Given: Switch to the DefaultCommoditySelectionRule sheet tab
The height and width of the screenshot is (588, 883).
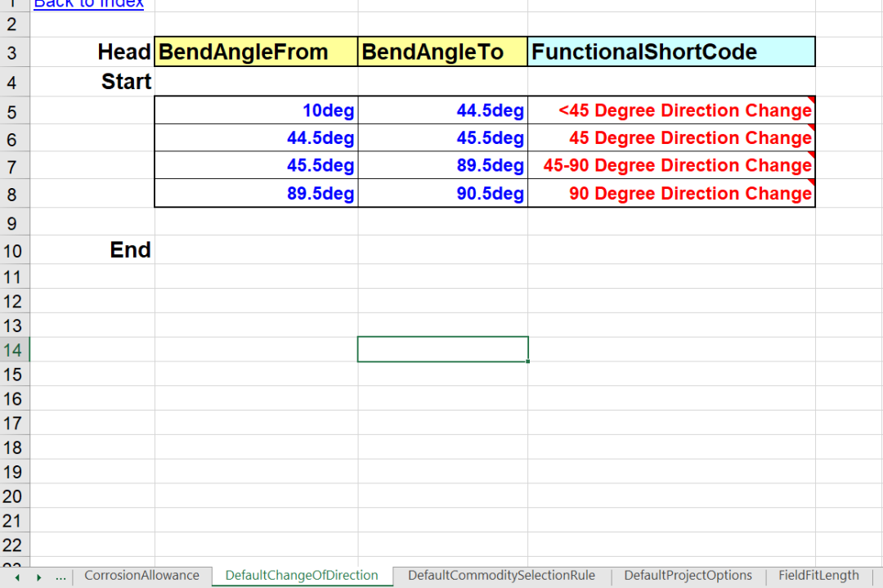Looking at the screenshot, I should tap(501, 576).
